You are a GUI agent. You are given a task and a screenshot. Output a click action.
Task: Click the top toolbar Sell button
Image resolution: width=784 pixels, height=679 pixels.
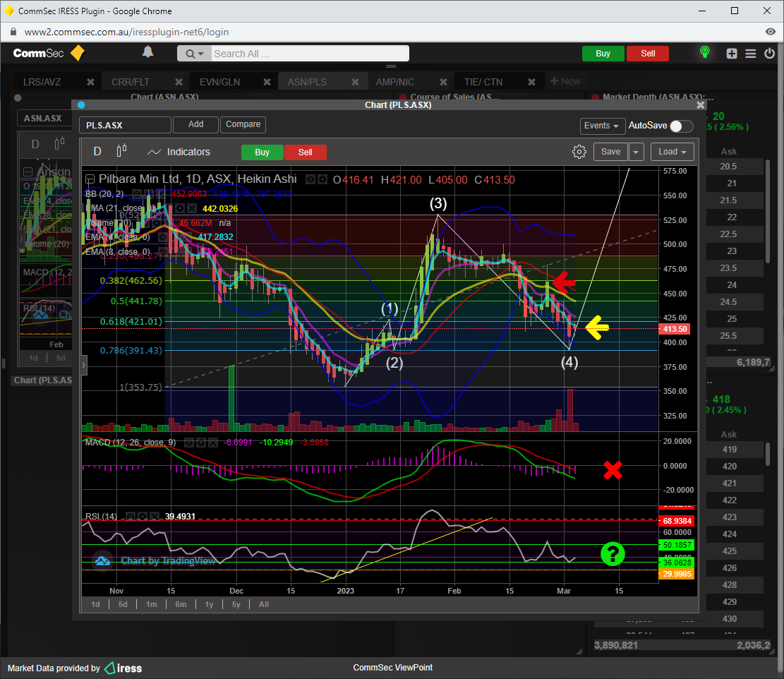[648, 54]
